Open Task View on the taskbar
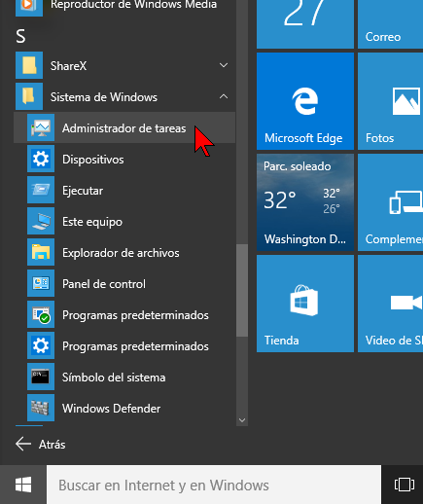 pyautogui.click(x=404, y=485)
